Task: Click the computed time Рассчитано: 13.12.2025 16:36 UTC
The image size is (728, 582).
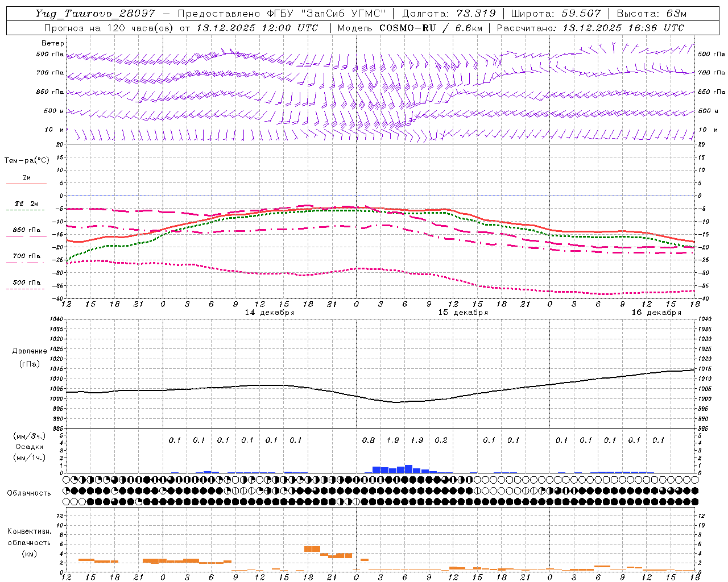Action: [590, 28]
